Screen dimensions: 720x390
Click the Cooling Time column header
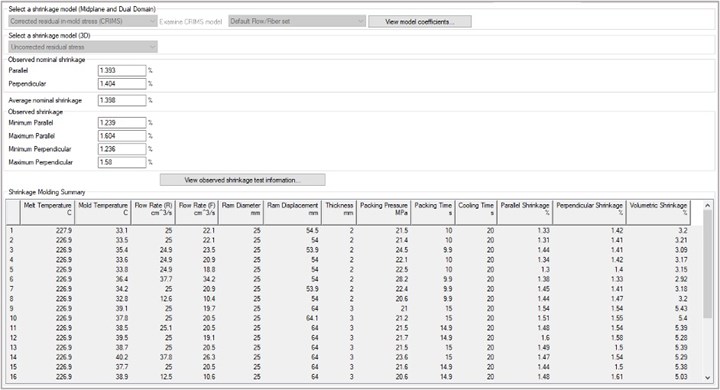coord(476,212)
